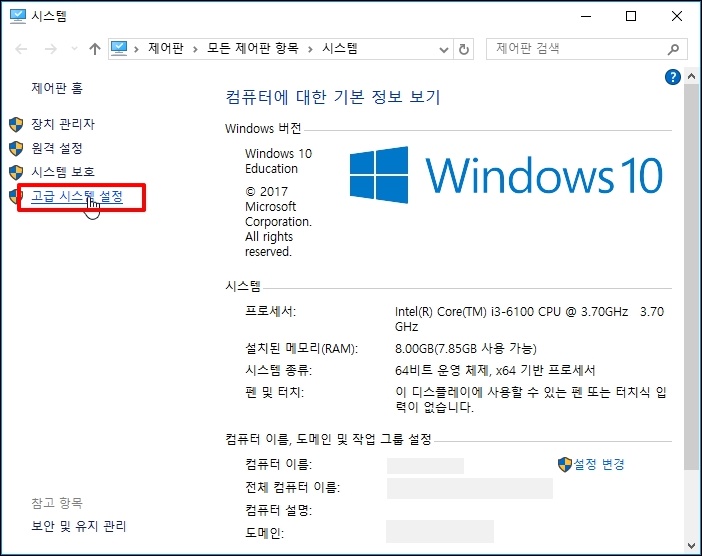Click scrollbar down arrow
Image resolution: width=702 pixels, height=556 pixels.
[x=691, y=545]
